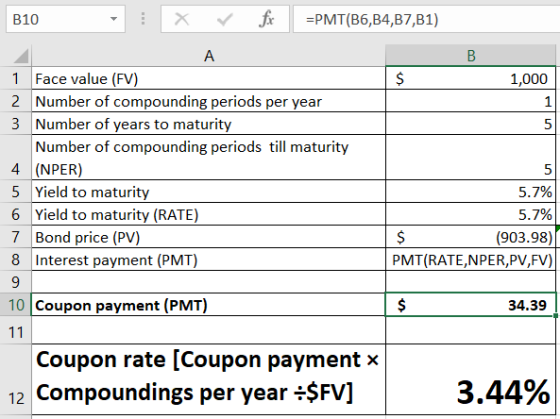Select cell B2 with value 1
The image size is (560, 419).
(471, 101)
